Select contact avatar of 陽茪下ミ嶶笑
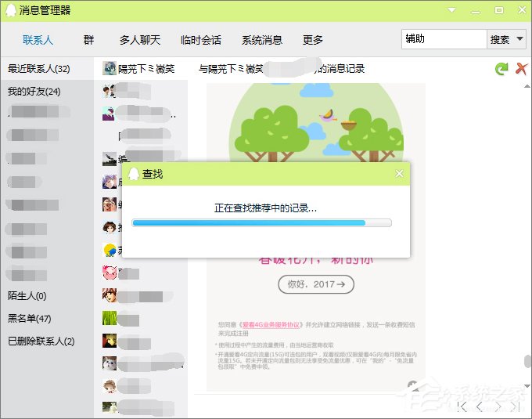This screenshot has height=419, width=532. [x=110, y=68]
